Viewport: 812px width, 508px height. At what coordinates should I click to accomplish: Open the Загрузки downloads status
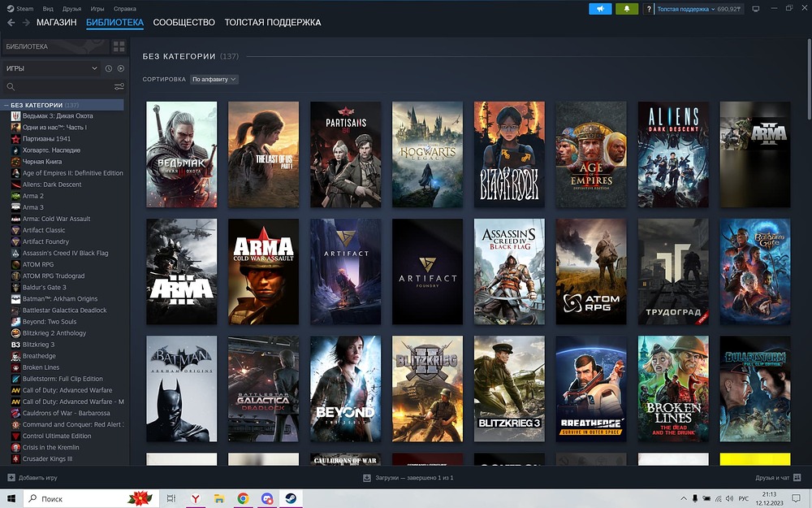coord(408,478)
